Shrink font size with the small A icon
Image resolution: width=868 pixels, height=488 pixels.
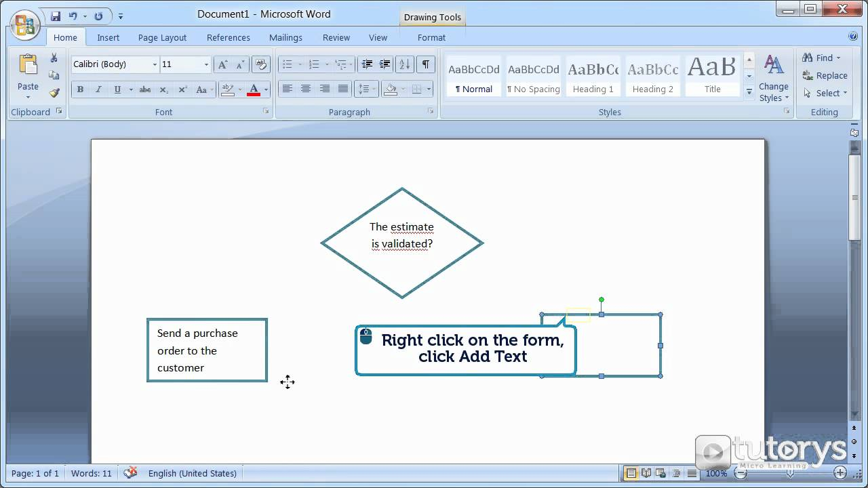239,64
